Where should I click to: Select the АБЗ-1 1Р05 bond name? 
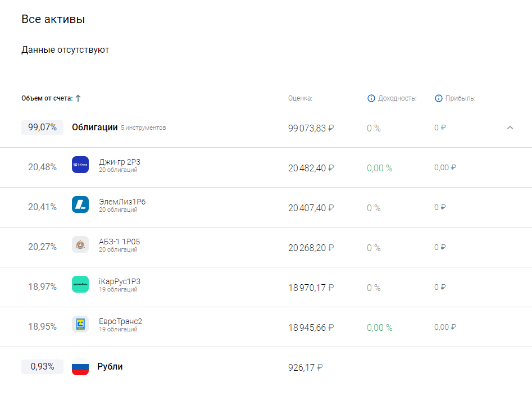tap(120, 242)
